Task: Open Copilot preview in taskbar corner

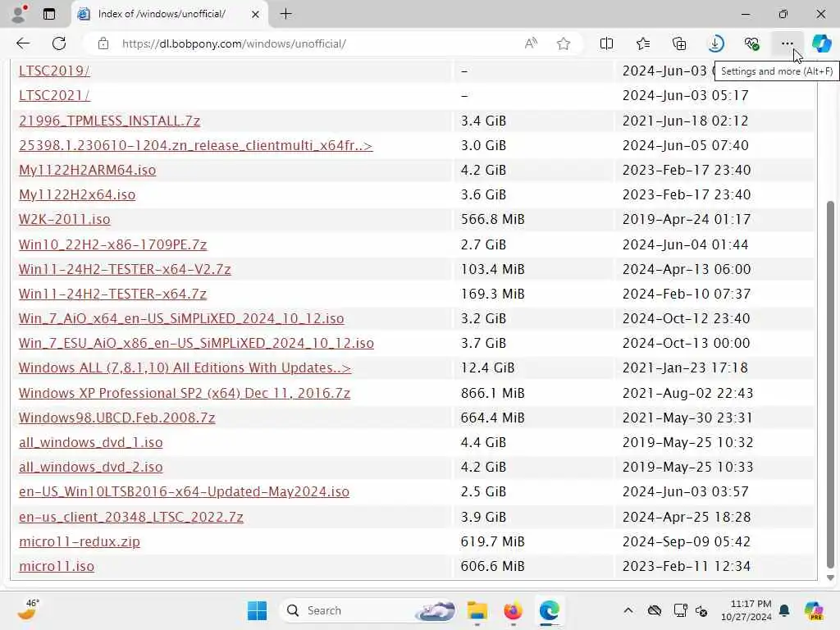Action: [x=814, y=610]
